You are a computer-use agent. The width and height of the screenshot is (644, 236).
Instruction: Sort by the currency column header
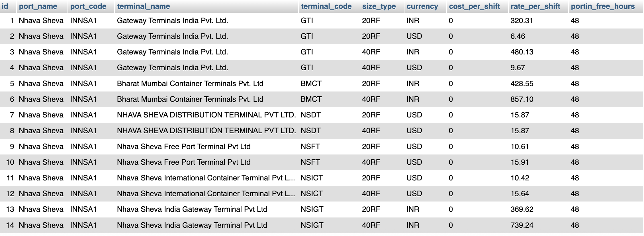(x=422, y=6)
